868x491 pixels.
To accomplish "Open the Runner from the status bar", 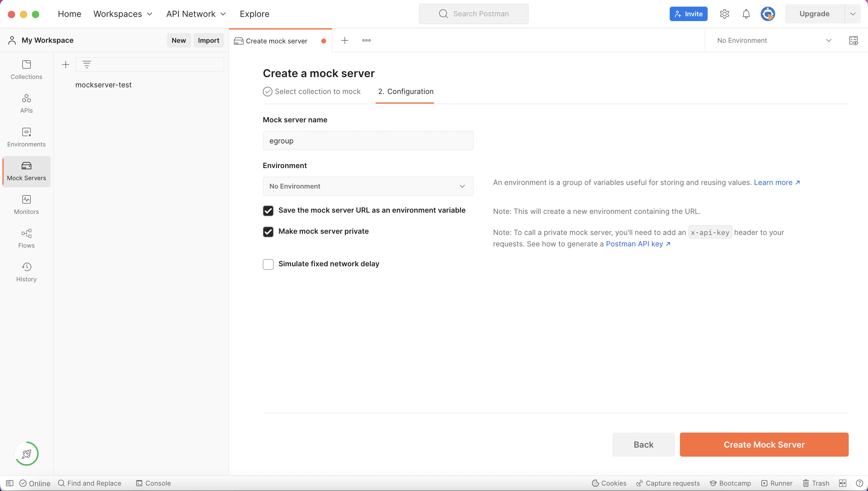I will [x=777, y=483].
